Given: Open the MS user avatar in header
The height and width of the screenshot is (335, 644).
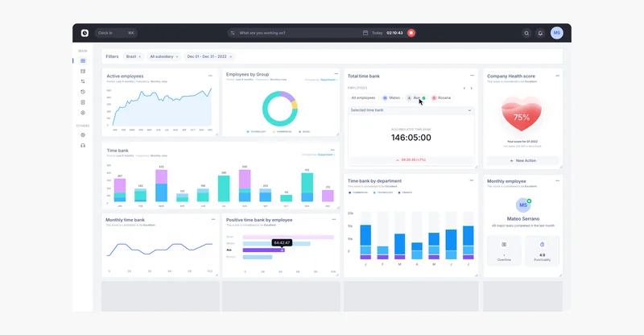Looking at the screenshot, I should click(556, 33).
